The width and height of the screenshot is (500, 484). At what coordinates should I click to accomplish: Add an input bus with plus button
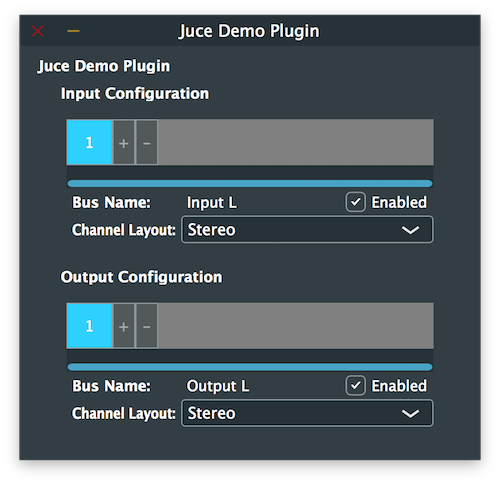tap(124, 143)
